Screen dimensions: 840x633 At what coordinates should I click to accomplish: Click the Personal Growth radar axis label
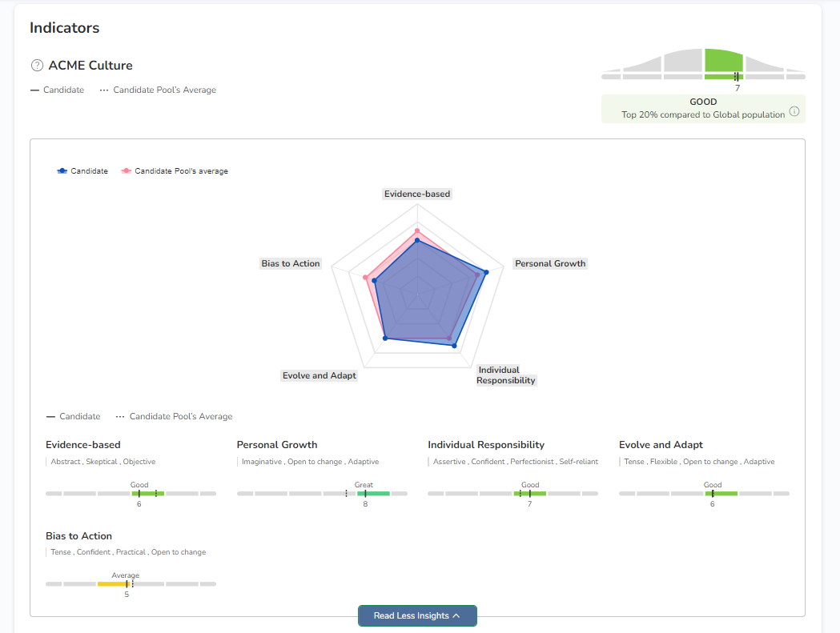[x=550, y=263]
